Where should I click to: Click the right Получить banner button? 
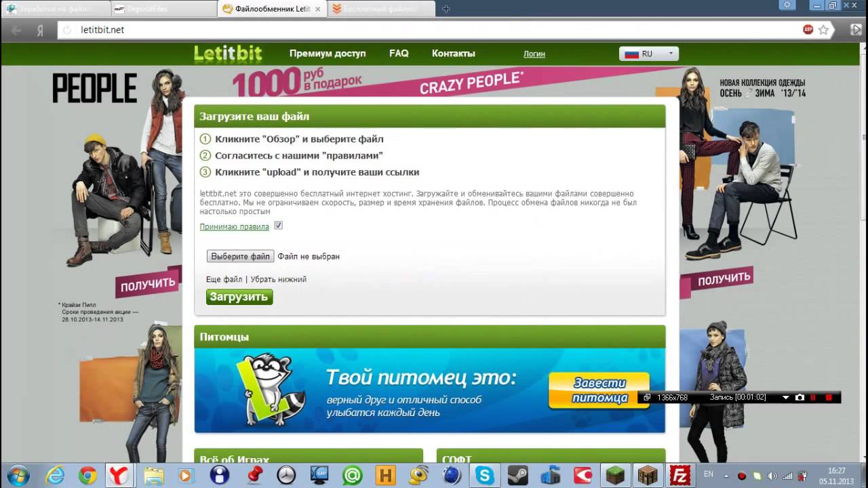tap(726, 279)
